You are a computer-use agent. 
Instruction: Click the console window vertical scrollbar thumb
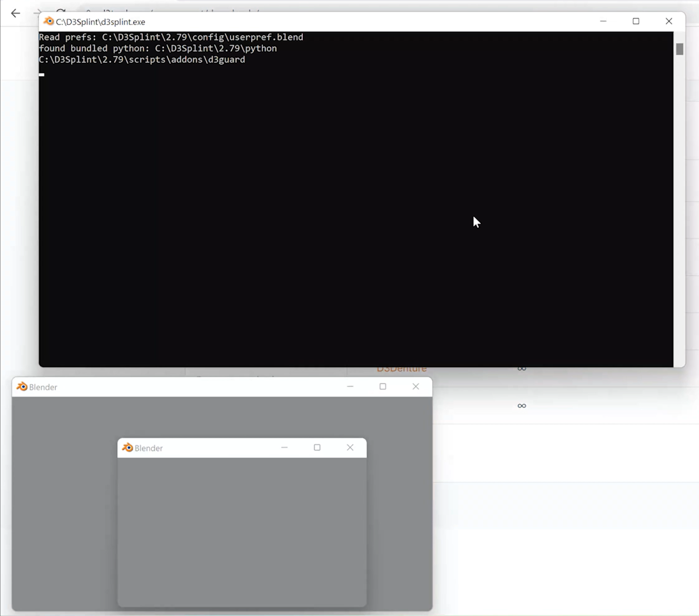click(x=679, y=49)
